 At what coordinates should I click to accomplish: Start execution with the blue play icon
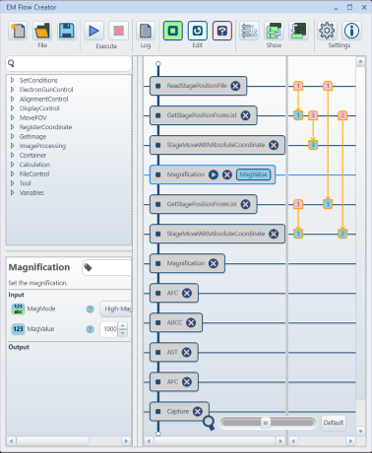[94, 31]
